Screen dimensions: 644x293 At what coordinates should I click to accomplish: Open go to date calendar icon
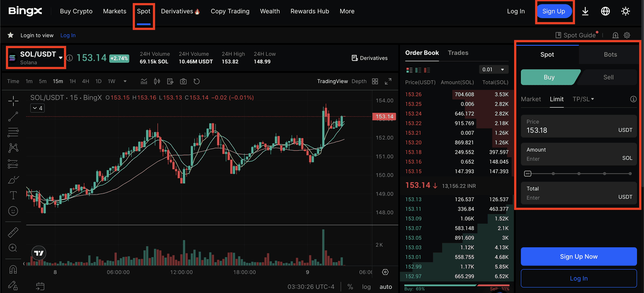point(40,286)
